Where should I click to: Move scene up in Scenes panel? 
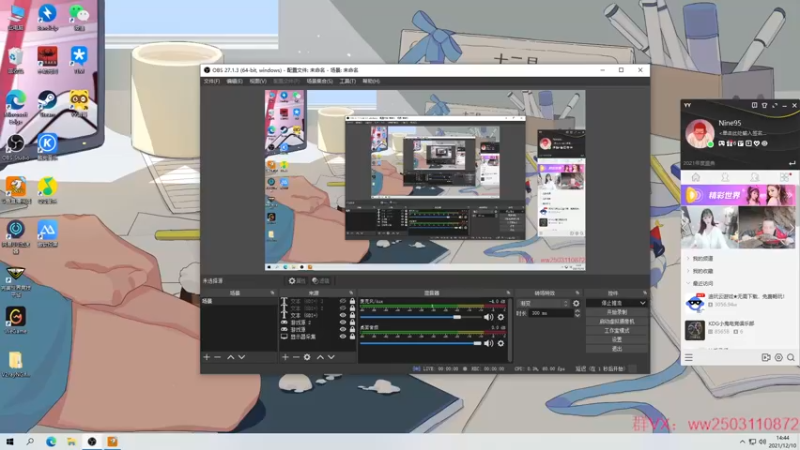tap(231, 357)
